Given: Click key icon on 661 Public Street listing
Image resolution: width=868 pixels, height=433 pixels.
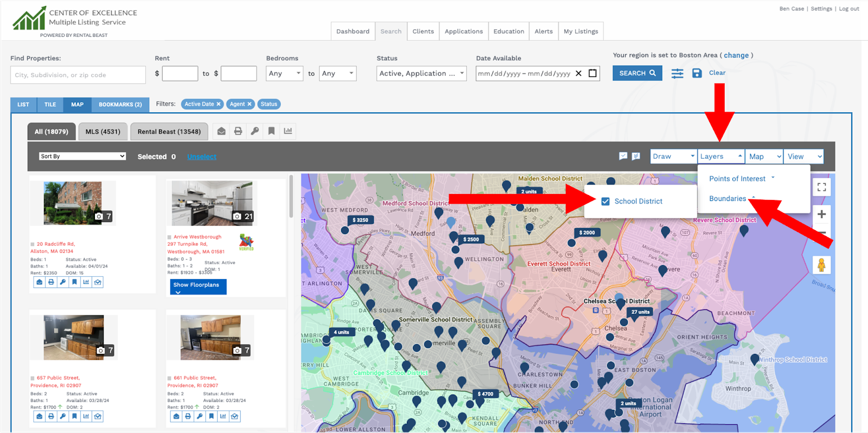Looking at the screenshot, I should click(200, 416).
